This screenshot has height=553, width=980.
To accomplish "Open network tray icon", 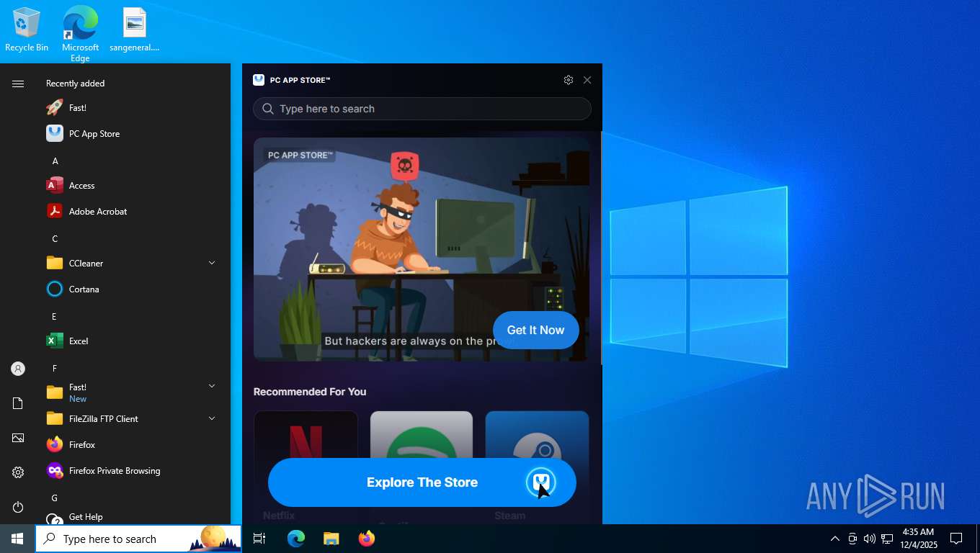I will point(887,539).
